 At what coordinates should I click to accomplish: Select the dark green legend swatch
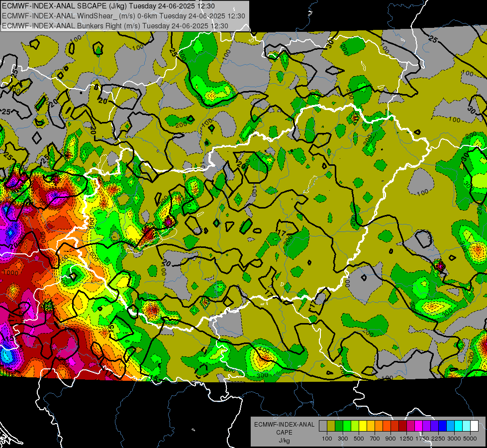339,426
